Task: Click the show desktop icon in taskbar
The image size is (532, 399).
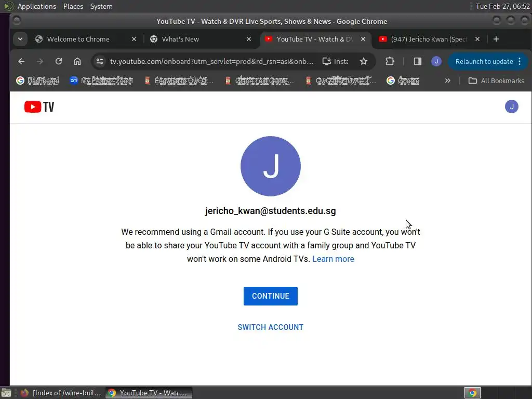Action: tap(6, 393)
